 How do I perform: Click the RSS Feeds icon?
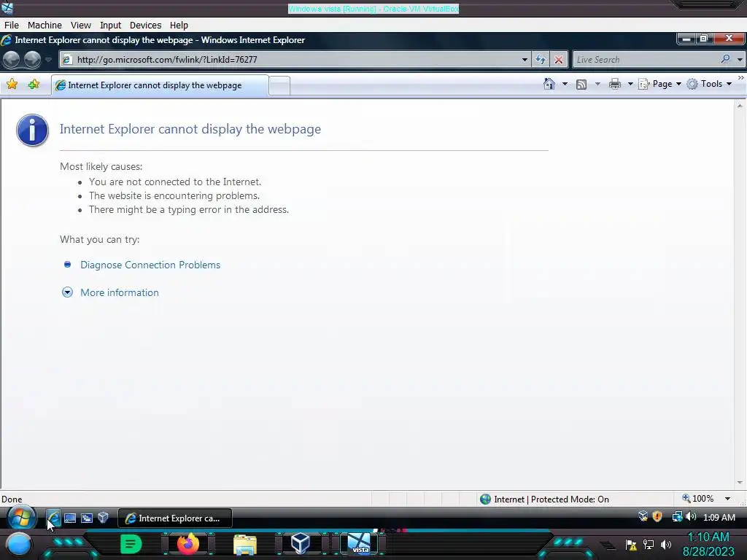pos(581,85)
